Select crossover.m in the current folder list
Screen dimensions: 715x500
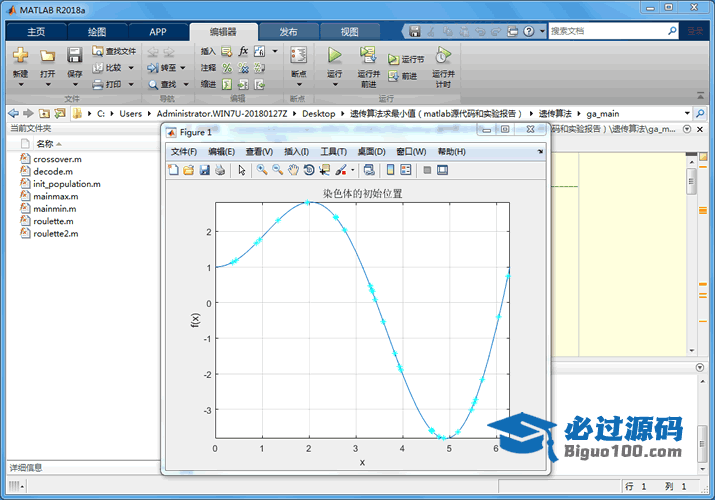57,159
